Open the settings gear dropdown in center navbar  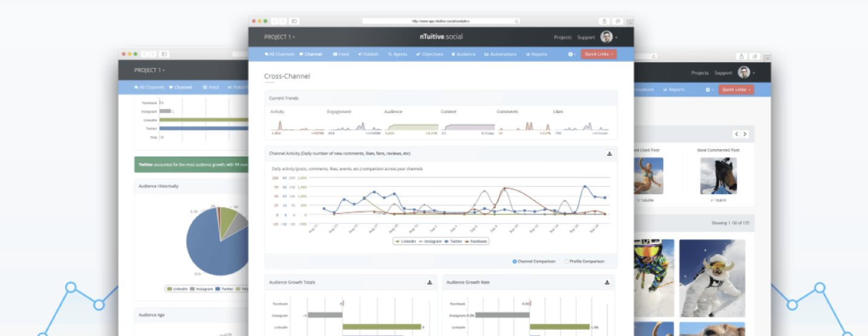point(572,54)
